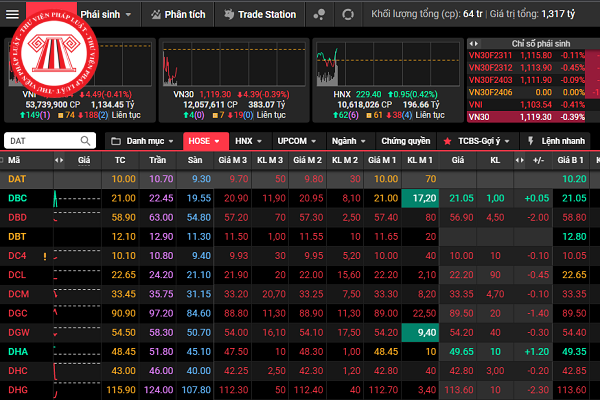Viewport: 600px width, 400px height.
Task: Click the lightning icon for Lệnh nhanh
Action: pos(530,141)
